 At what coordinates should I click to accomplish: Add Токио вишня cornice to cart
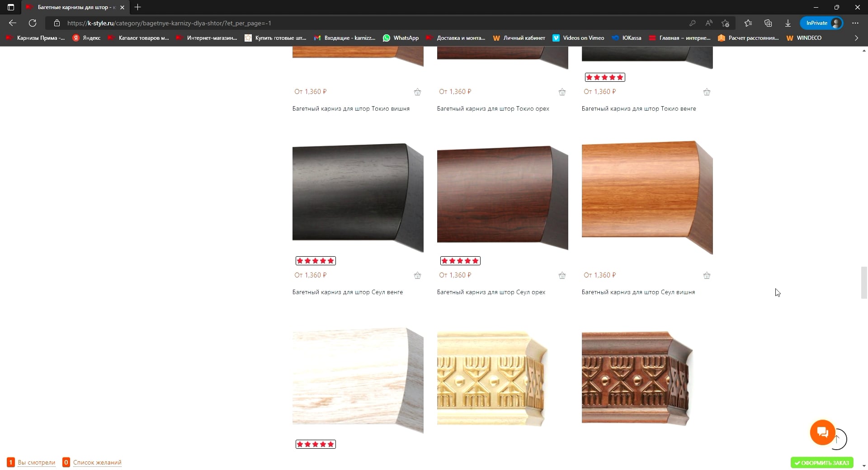[417, 92]
